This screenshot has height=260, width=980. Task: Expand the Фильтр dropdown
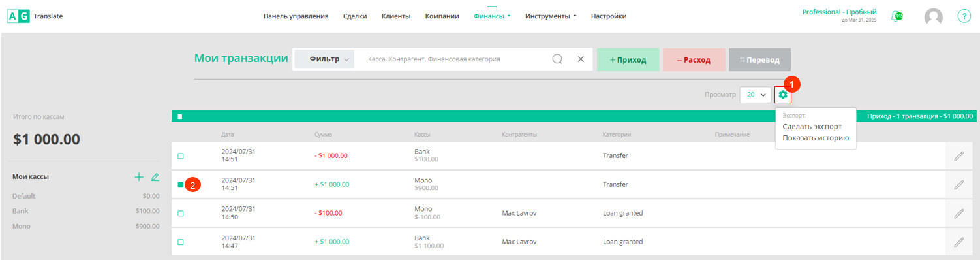click(x=324, y=59)
